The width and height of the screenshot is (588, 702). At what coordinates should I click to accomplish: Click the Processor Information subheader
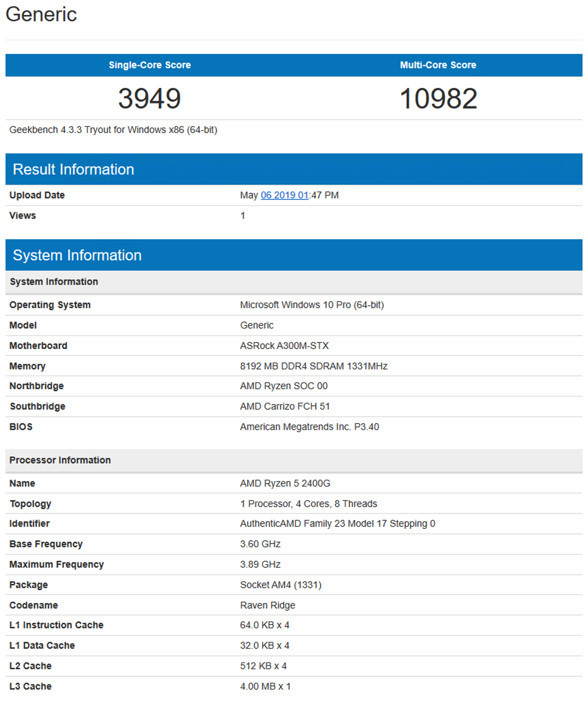pyautogui.click(x=294, y=460)
